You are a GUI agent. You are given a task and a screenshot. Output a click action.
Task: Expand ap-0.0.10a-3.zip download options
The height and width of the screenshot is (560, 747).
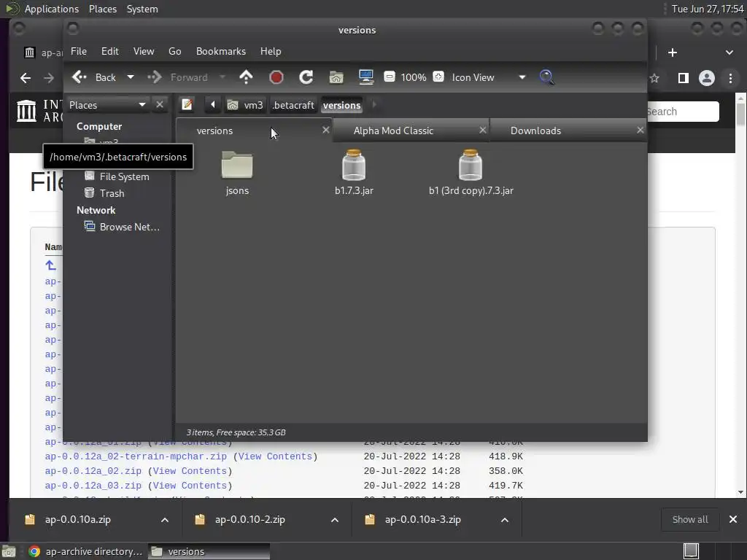pos(505,519)
